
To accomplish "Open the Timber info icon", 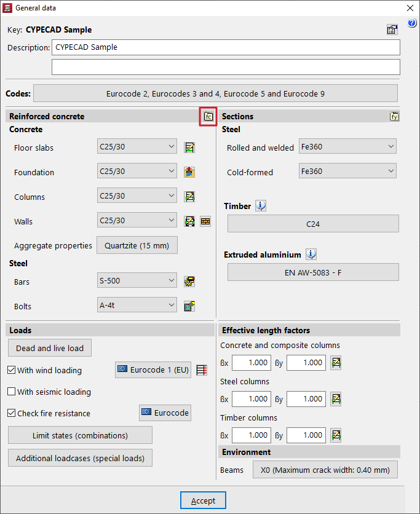I will click(x=261, y=206).
